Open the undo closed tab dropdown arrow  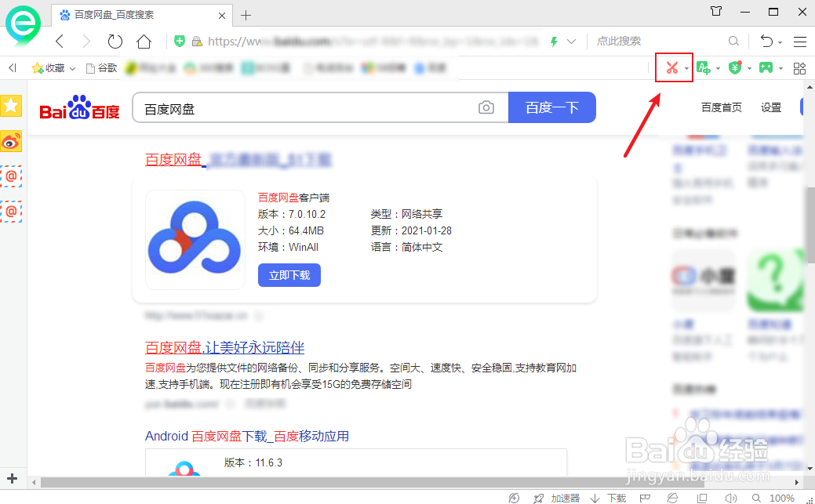click(x=780, y=42)
